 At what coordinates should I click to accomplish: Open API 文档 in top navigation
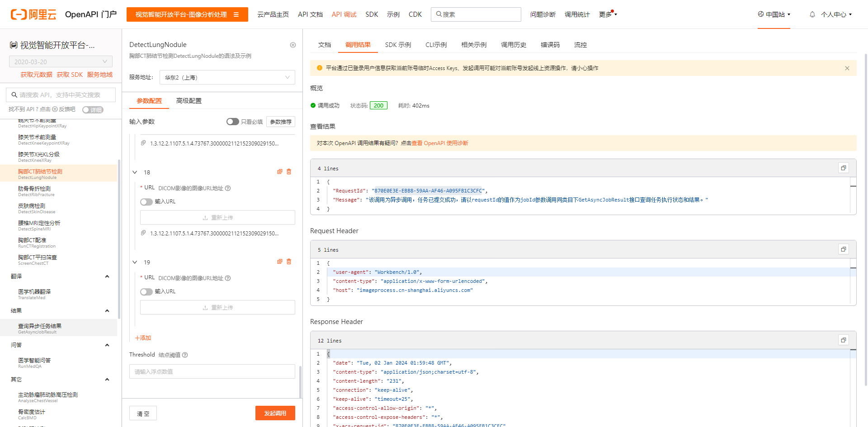coord(310,14)
